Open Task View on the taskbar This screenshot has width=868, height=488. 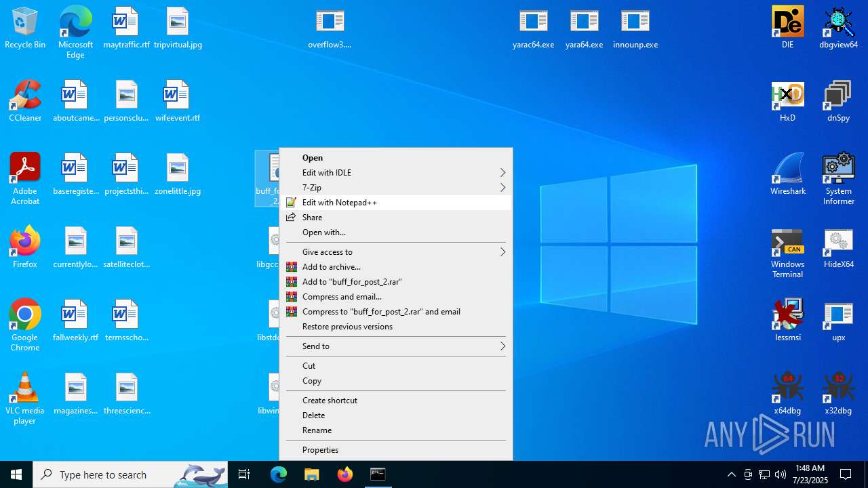pyautogui.click(x=244, y=474)
